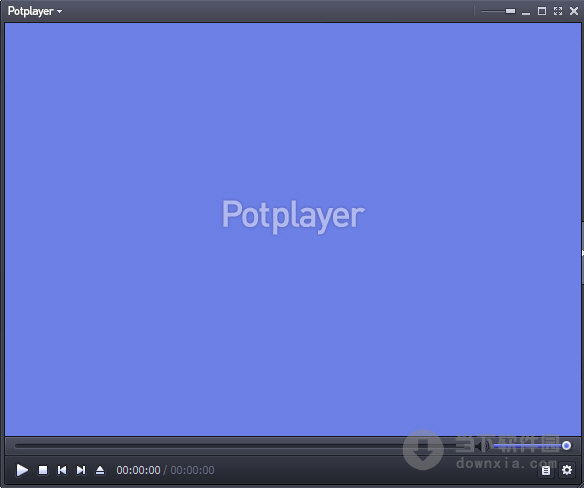This screenshot has width=584, height=488.
Task: Mute audio with the speaker icon
Action: point(483,446)
